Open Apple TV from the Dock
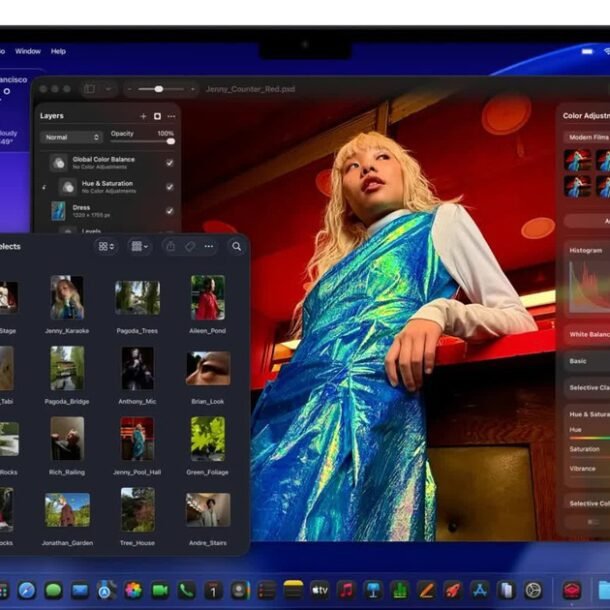Image resolution: width=610 pixels, height=610 pixels. tap(319, 590)
